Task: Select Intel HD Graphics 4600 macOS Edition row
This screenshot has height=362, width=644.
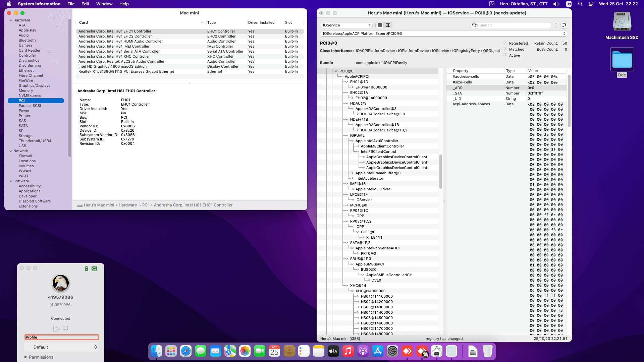Action: (190, 66)
